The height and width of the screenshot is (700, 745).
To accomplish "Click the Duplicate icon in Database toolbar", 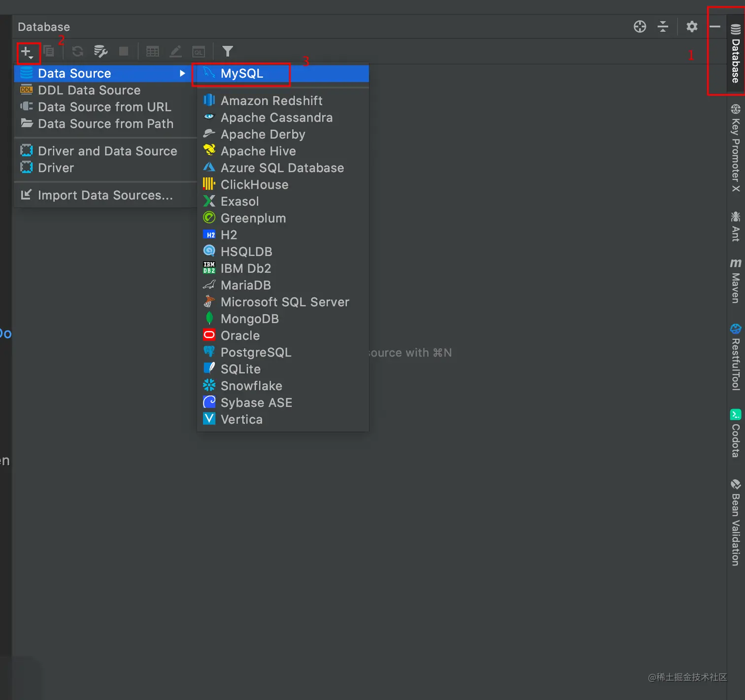I will click(x=49, y=51).
